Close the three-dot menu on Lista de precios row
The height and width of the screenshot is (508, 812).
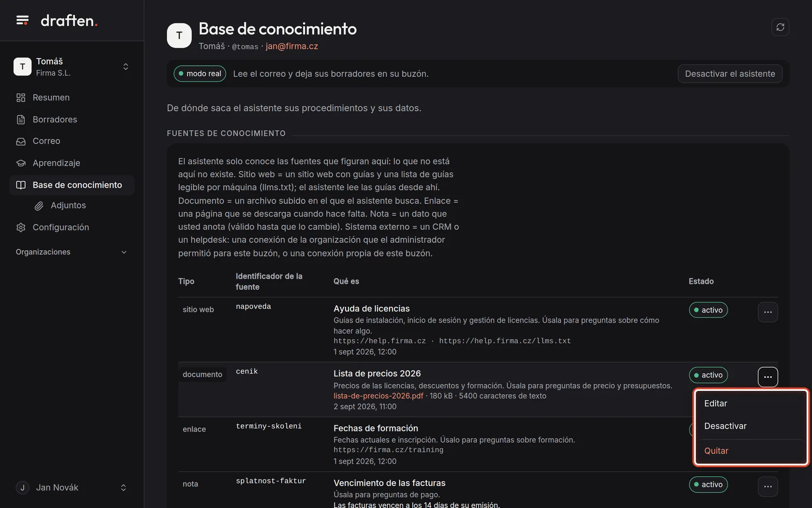click(768, 377)
